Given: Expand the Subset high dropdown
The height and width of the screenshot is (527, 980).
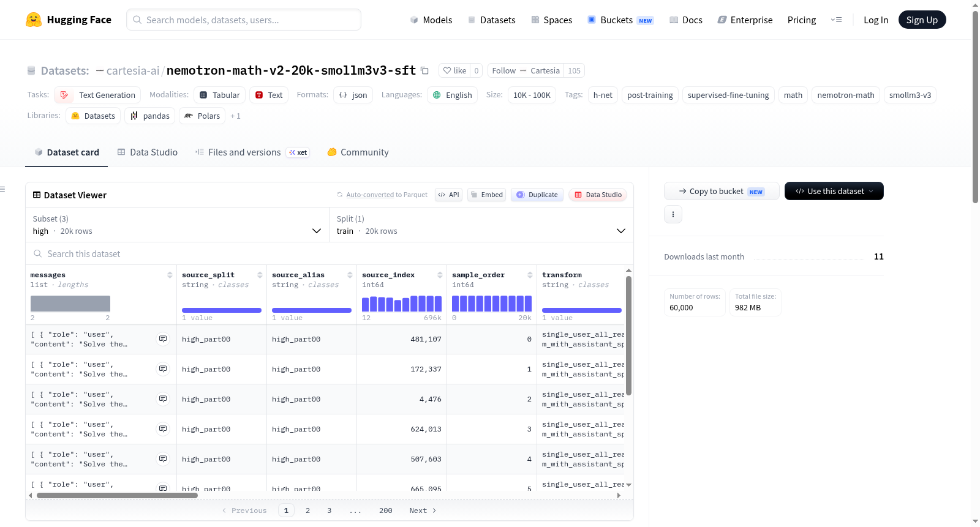Looking at the screenshot, I should coord(177,225).
